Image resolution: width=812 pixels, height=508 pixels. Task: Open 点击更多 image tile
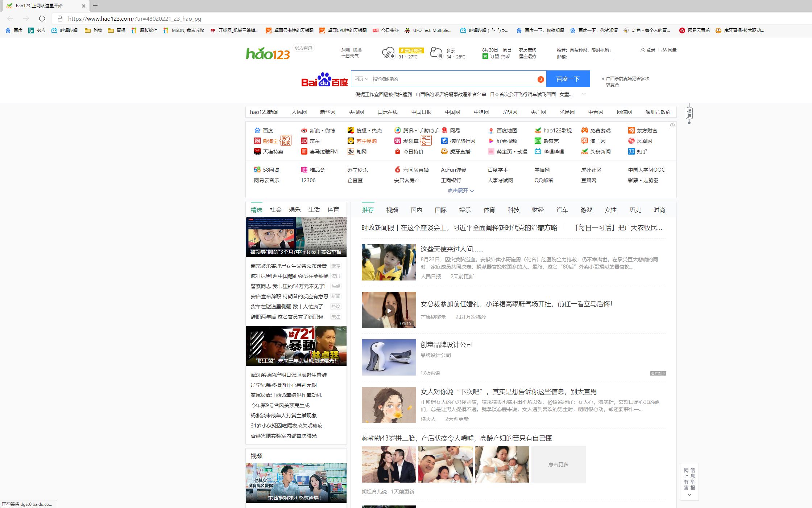tap(559, 464)
